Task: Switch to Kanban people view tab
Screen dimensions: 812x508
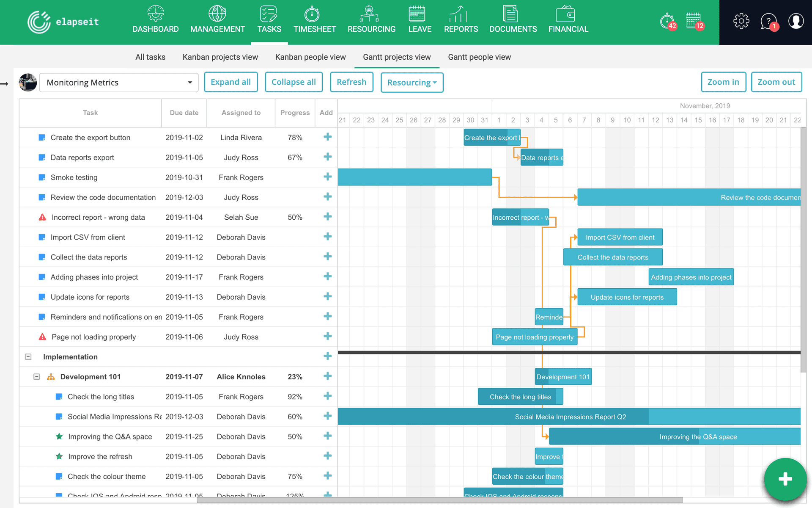Action: tap(310, 57)
